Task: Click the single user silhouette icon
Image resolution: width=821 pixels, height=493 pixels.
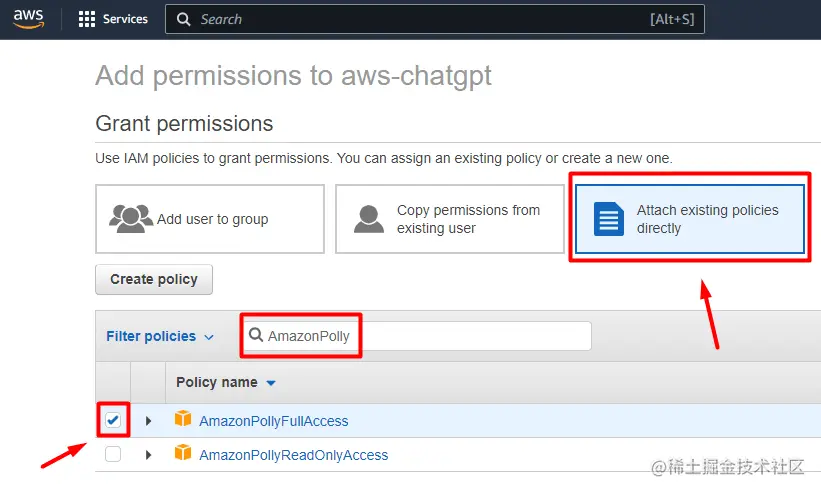Action: pos(369,219)
